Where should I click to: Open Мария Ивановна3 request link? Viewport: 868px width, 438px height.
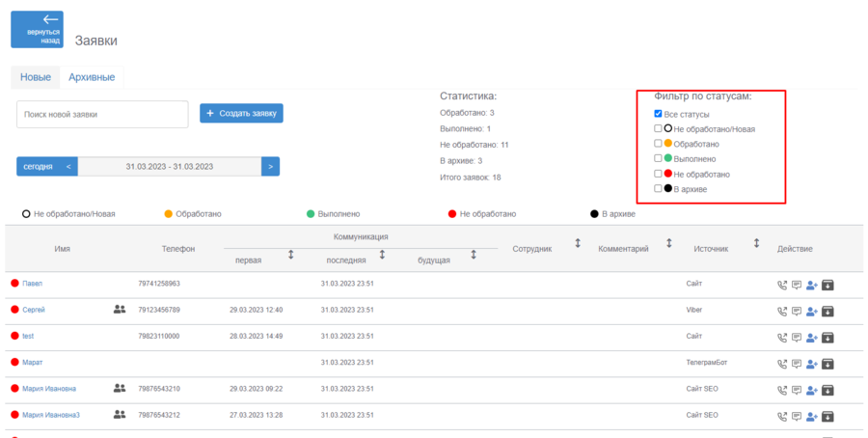(51, 415)
